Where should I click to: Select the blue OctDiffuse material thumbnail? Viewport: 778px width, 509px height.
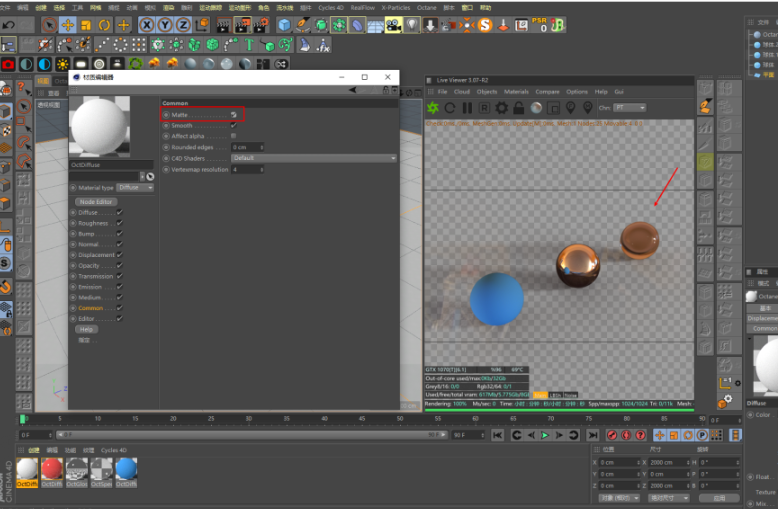(126, 468)
